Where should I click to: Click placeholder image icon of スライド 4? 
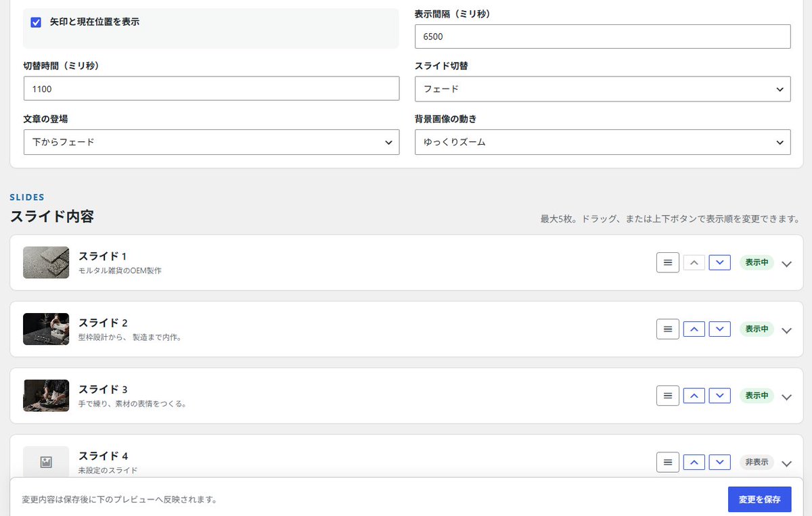click(46, 463)
